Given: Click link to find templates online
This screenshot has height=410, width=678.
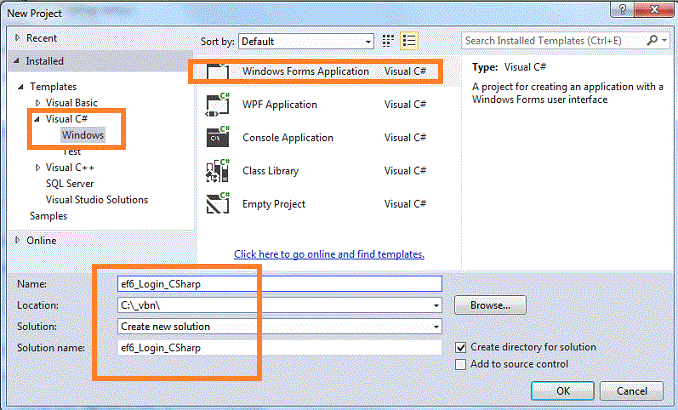Looking at the screenshot, I should 329,254.
